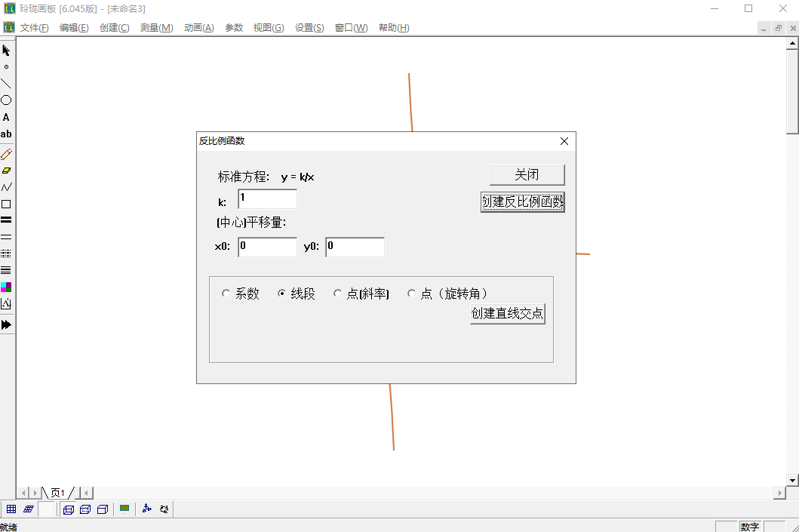Select the circle drawing tool
799x532 pixels.
click(x=6, y=100)
